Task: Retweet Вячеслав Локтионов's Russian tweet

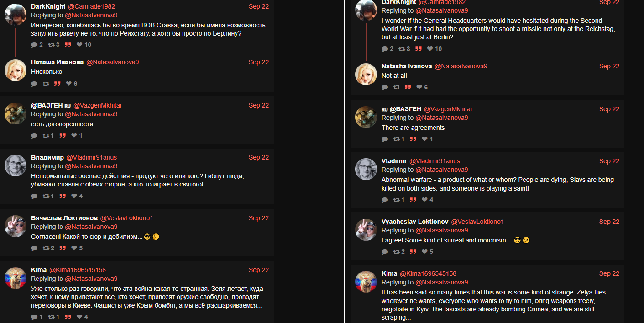Action: pos(46,248)
